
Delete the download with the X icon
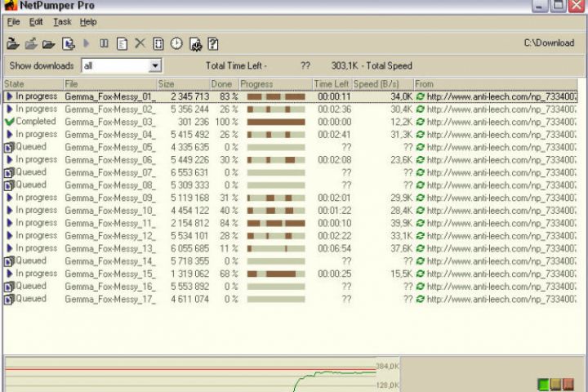click(140, 43)
